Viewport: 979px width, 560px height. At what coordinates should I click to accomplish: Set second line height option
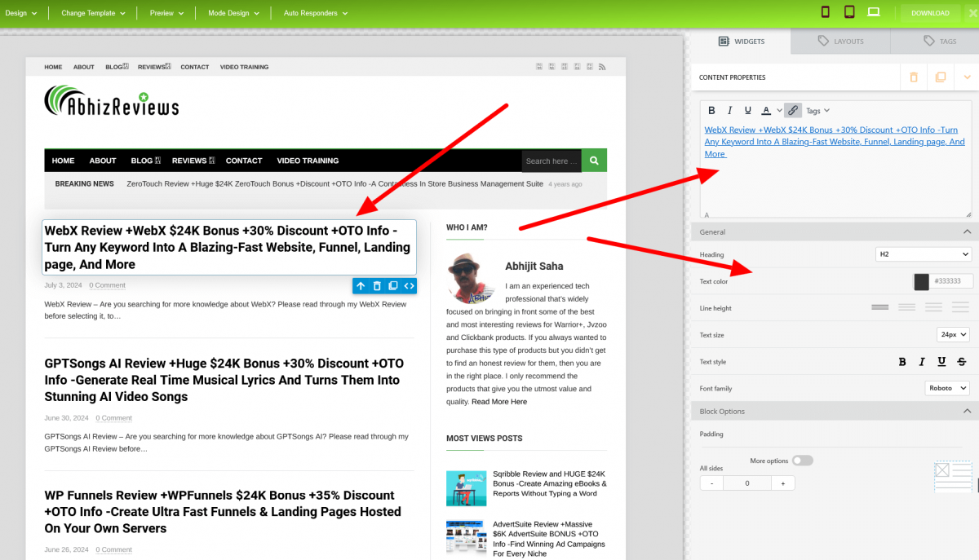coord(906,307)
